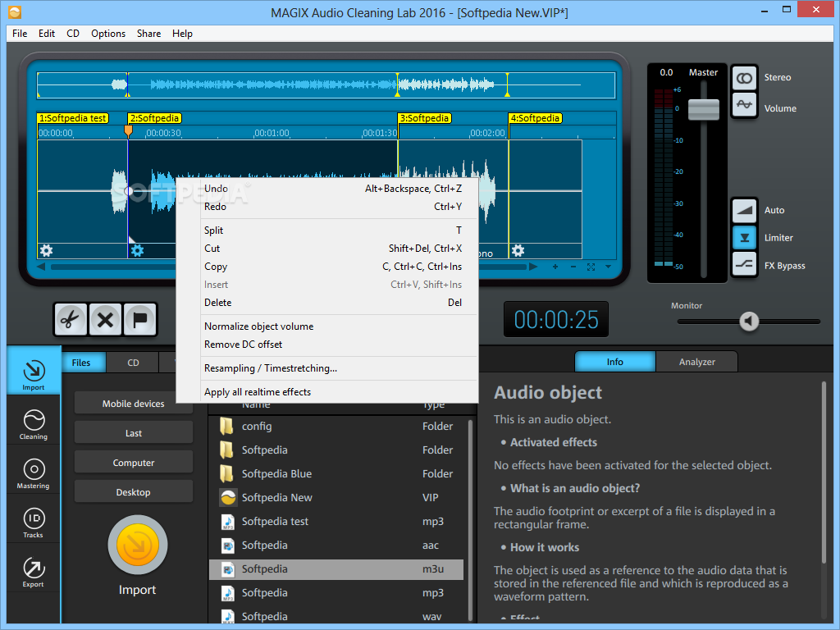Click the Master volume fader handle
This screenshot has width=840, height=630.
coord(703,109)
